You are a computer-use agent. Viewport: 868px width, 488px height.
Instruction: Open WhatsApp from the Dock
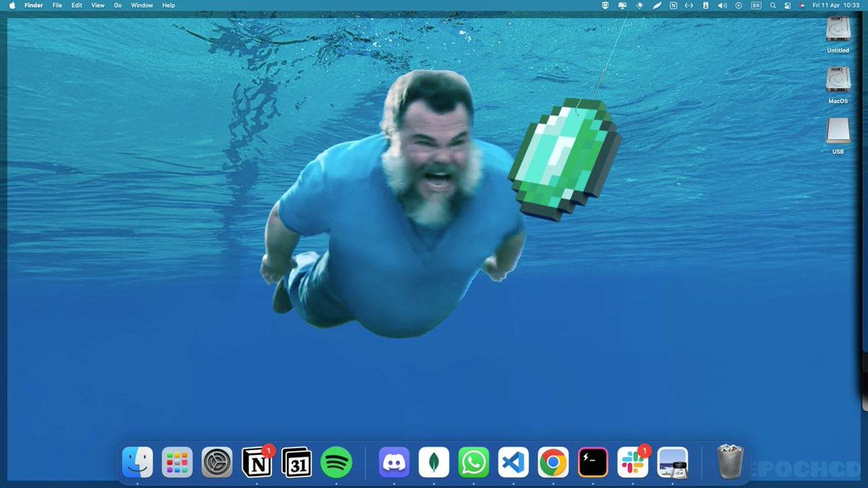pos(474,462)
